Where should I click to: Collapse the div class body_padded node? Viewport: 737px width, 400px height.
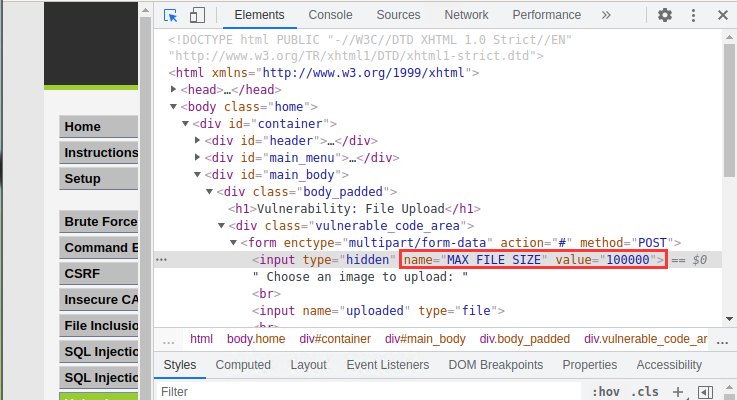pos(210,192)
